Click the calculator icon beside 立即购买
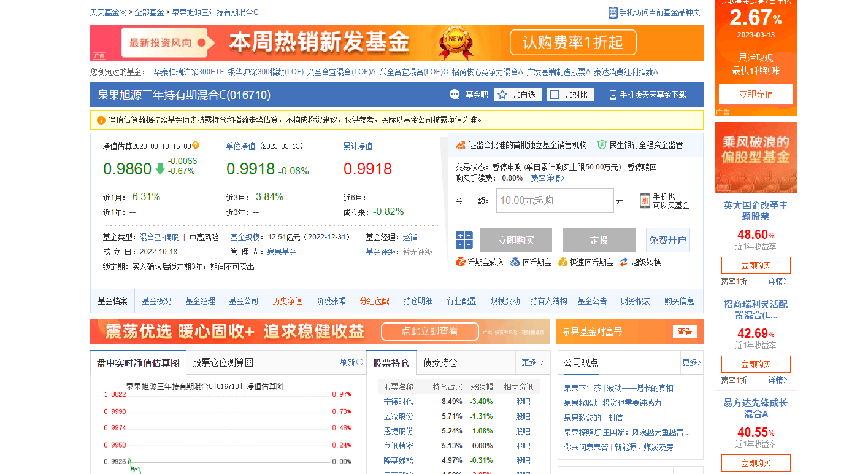The height and width of the screenshot is (474, 868). pos(464,240)
